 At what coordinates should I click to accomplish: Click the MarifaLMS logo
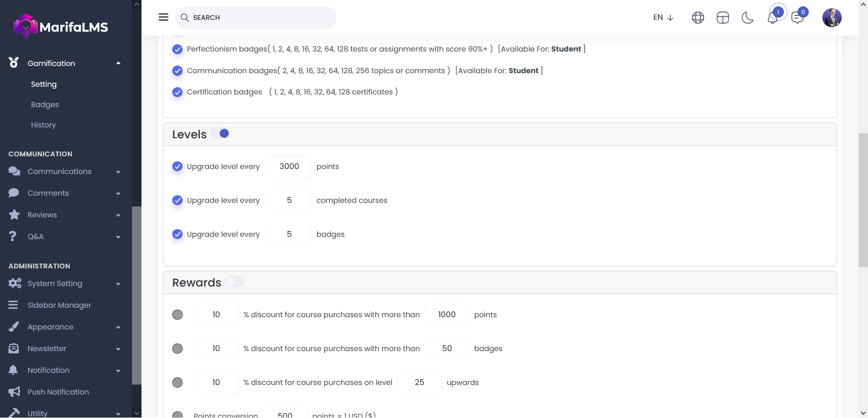(61, 26)
